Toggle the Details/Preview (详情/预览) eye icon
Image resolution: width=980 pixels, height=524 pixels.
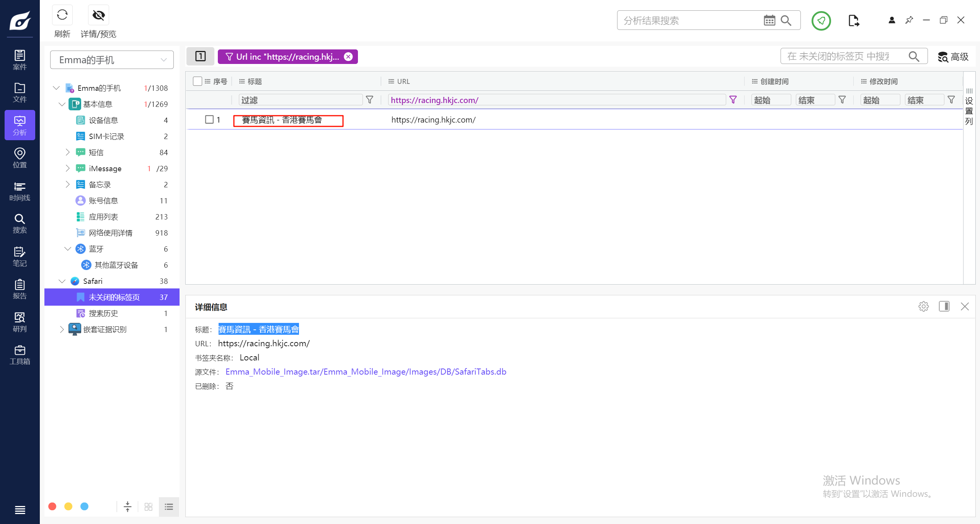(x=98, y=15)
